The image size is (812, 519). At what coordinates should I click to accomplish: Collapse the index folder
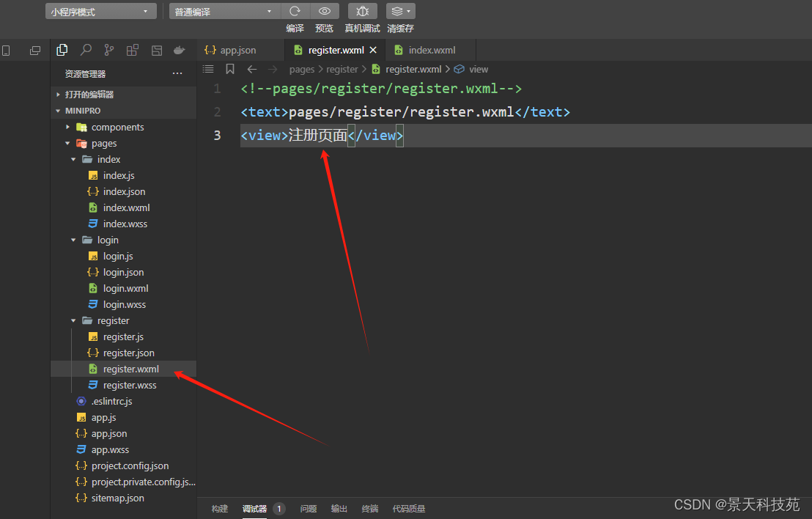(124, 160)
